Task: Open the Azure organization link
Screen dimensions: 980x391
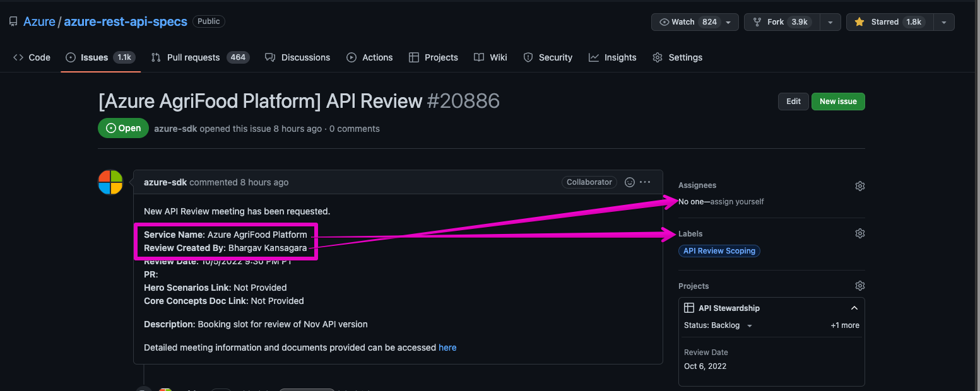Action: click(x=39, y=21)
